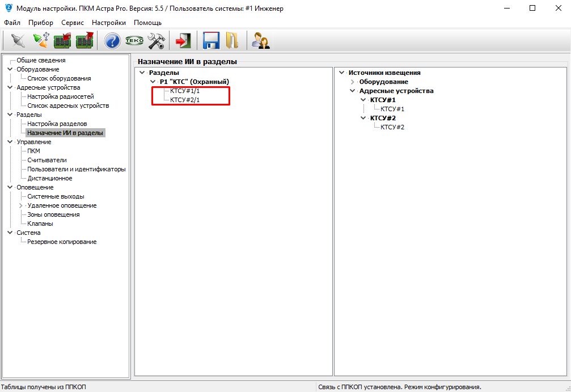
Task: Open the wrench and hammer tools icon
Action: (156, 41)
